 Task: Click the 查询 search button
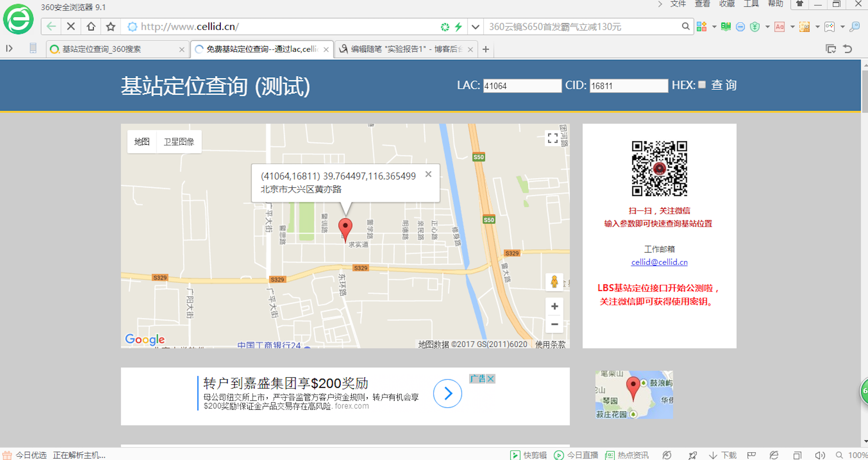click(724, 85)
